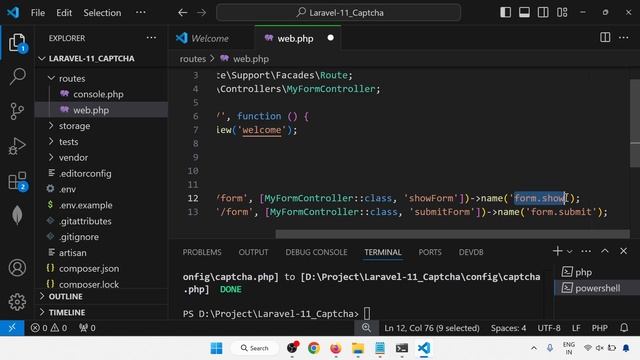Open the DEBUG CONSOLE panel tab

(x=316, y=252)
